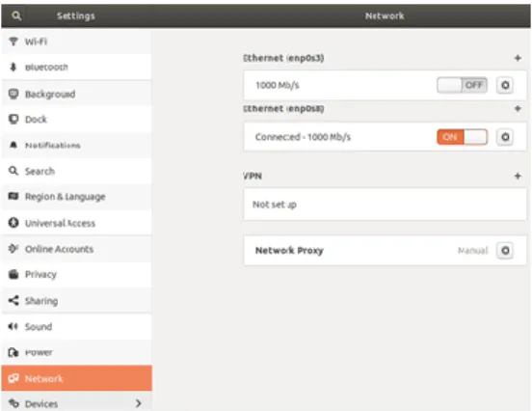Click 'Connected - 1000 Mb/s' status text

coord(303,137)
